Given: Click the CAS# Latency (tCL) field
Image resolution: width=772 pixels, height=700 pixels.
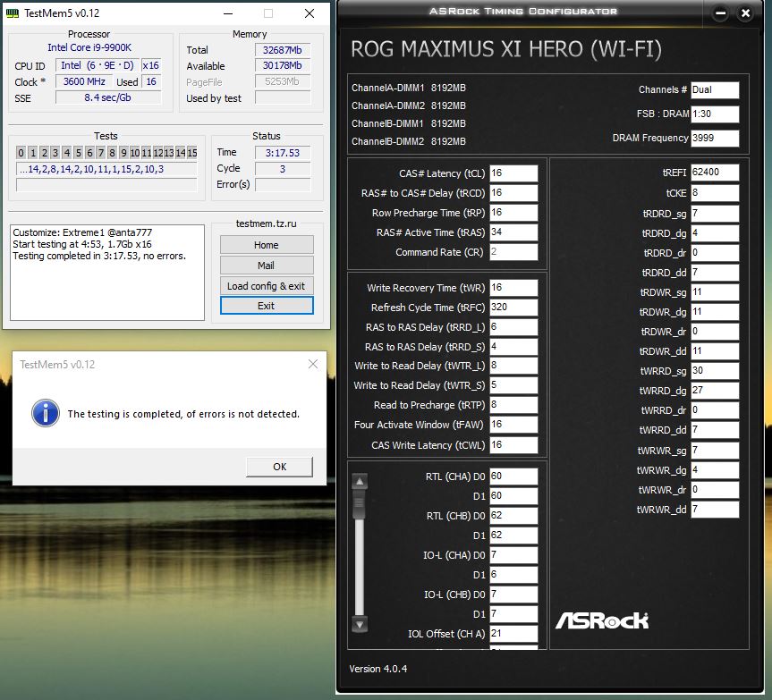Looking at the screenshot, I should 513,173.
